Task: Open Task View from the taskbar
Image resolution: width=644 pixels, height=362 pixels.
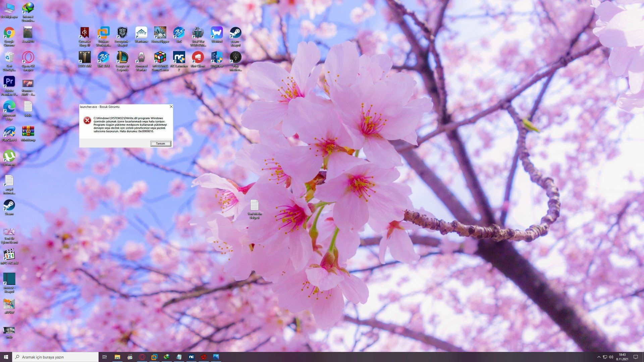Action: click(x=104, y=357)
